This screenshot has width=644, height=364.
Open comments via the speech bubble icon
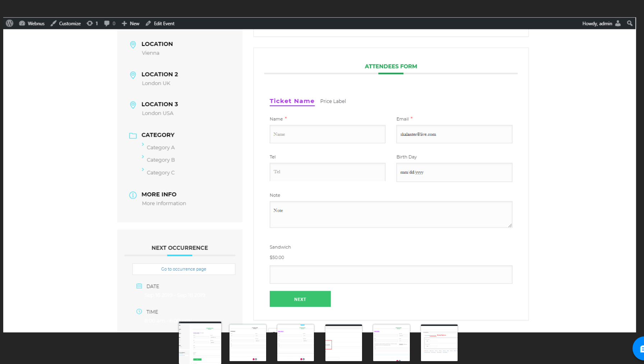[107, 23]
